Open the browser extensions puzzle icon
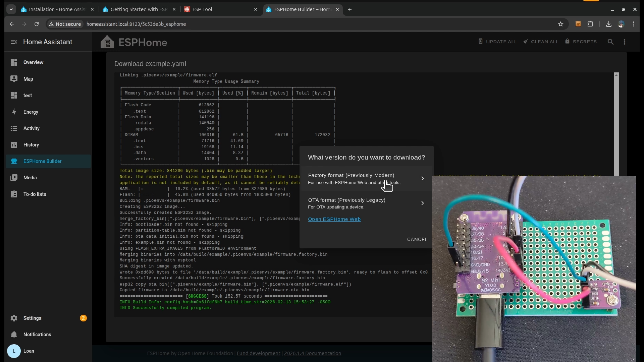Image resolution: width=644 pixels, height=362 pixels. 590,24
